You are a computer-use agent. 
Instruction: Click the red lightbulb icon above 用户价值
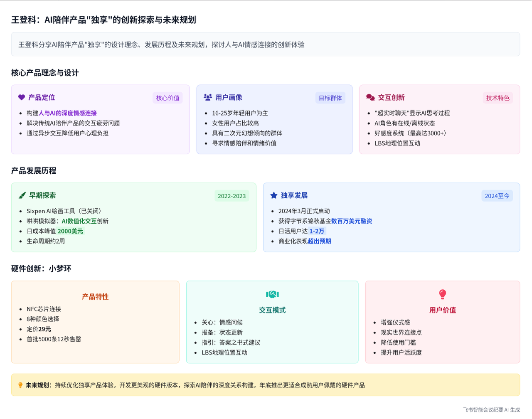[x=443, y=294]
